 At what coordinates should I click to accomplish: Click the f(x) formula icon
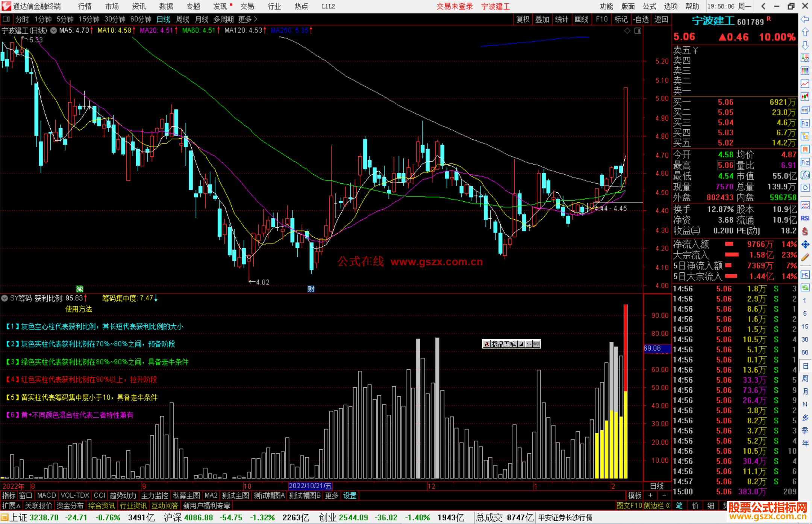click(x=805, y=175)
